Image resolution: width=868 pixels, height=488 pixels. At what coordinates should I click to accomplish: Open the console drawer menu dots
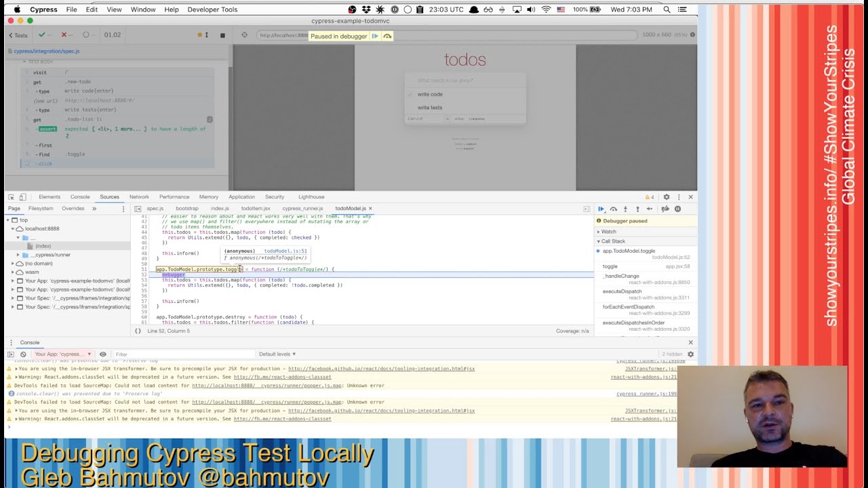pos(10,342)
